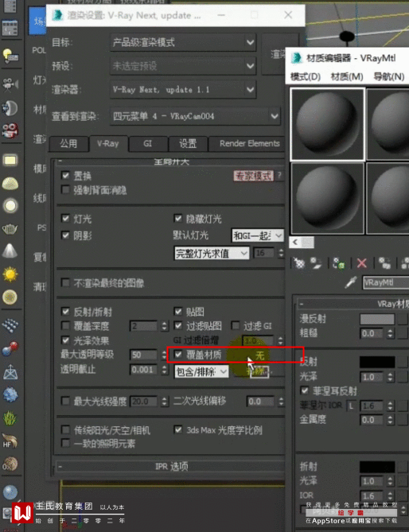Viewport: 409px width, 532px height.
Task: Enable the 覆盖深度 checkbox
Action: [65, 326]
